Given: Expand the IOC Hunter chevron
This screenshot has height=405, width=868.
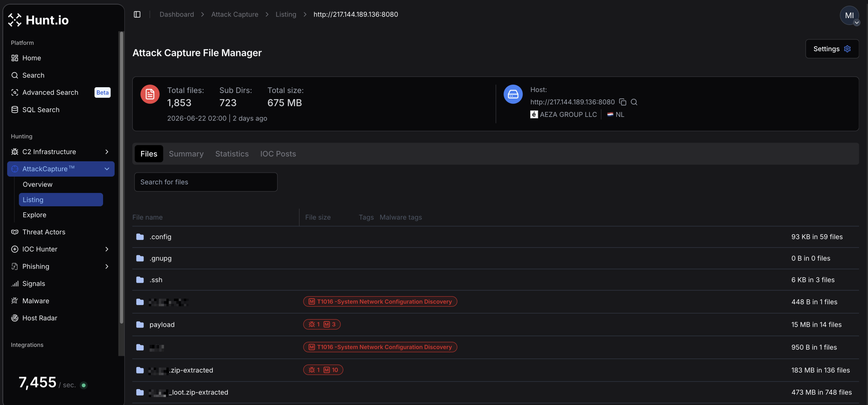Looking at the screenshot, I should (107, 249).
